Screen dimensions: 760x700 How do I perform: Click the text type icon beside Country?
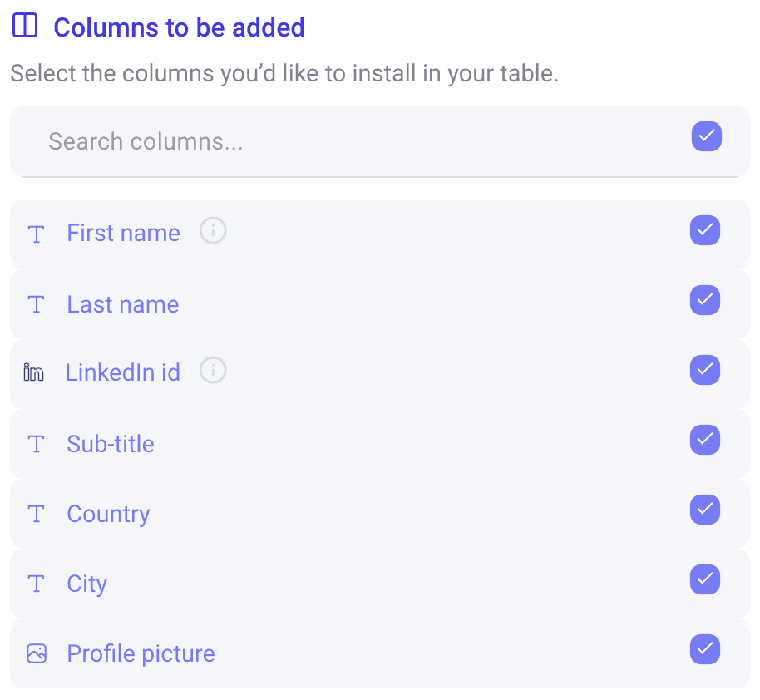point(36,513)
